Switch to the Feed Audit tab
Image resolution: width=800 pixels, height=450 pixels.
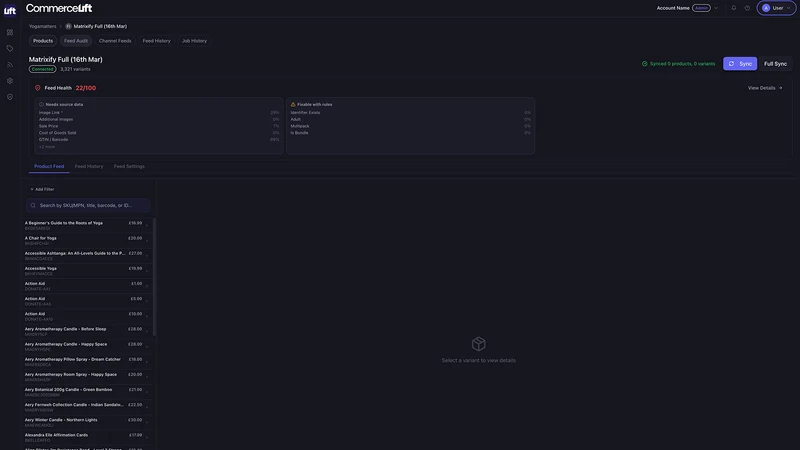tap(76, 41)
